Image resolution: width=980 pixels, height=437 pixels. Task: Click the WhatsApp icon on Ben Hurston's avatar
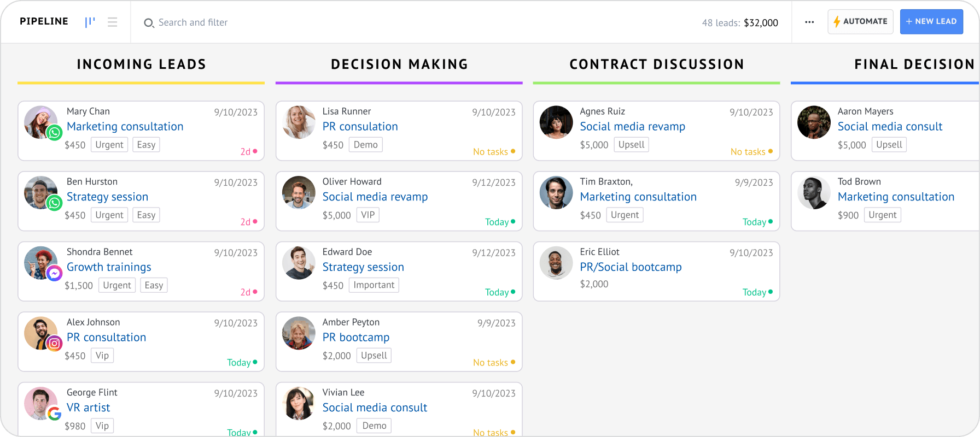tap(55, 203)
